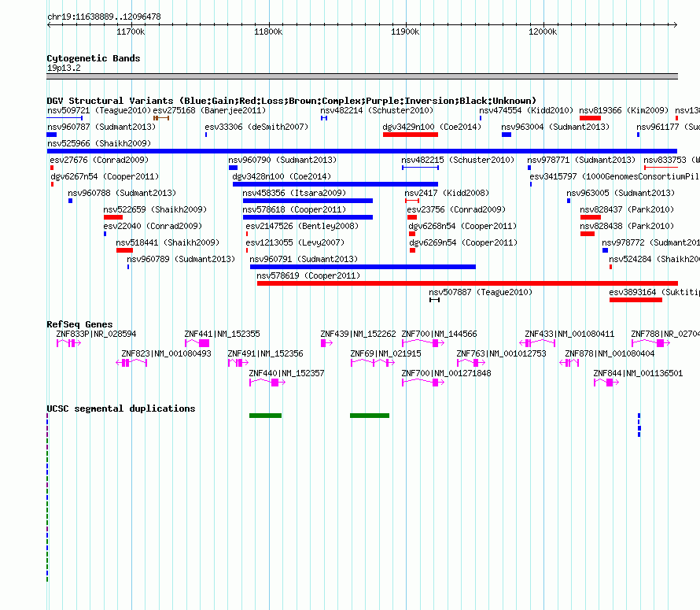
Task: Open dgv3429n100 (Coe2014) variant label
Action: [432, 127]
